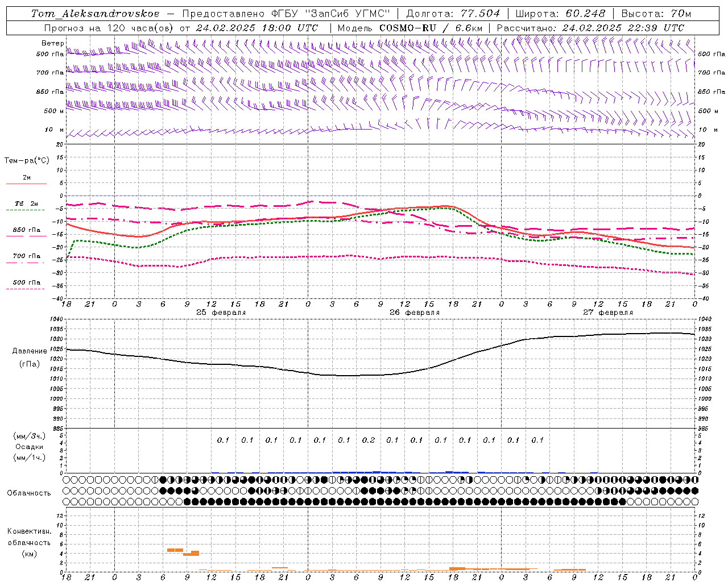The image size is (728, 582).
Task: Click the 850 гПа label right of wind barbs
Action: [712, 92]
